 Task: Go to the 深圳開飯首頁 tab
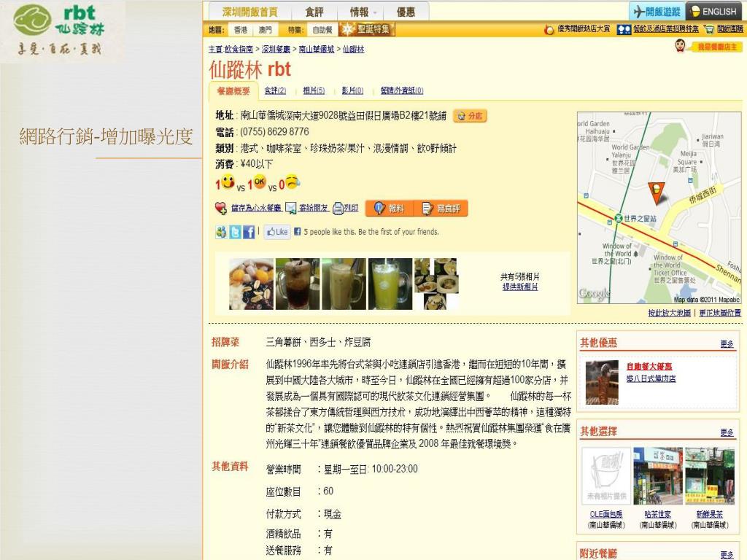click(249, 12)
